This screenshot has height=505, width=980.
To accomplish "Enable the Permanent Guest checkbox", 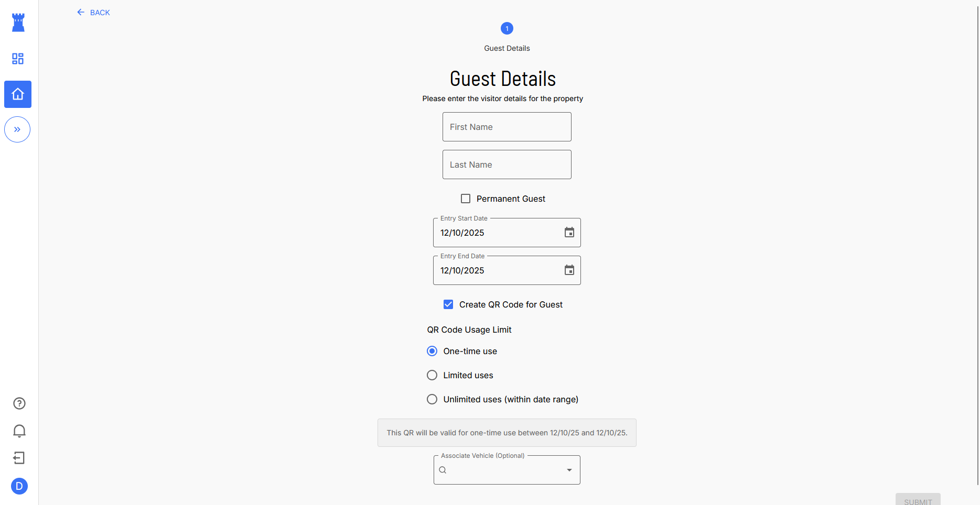I will 466,199.
